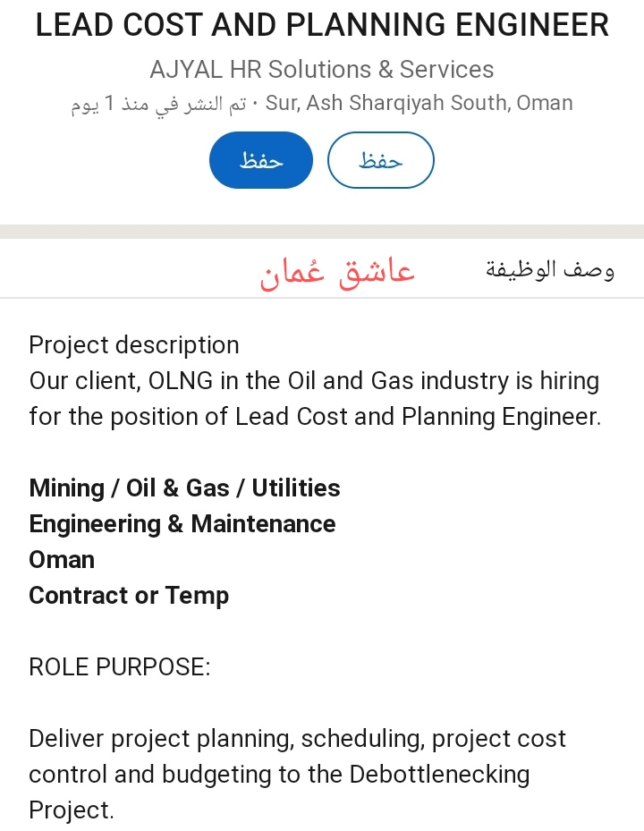Viewport: 644px width, 831px height.
Task: Click the bold Oman country label
Action: coord(62,560)
